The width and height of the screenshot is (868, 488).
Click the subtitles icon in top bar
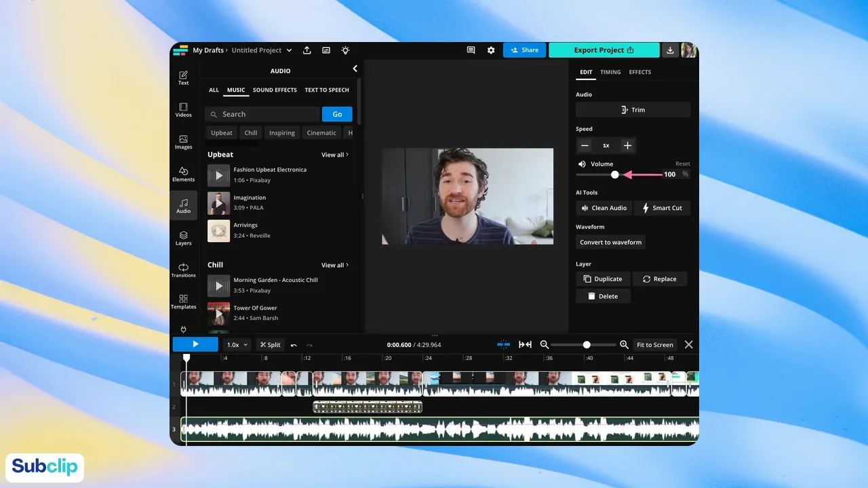click(326, 50)
